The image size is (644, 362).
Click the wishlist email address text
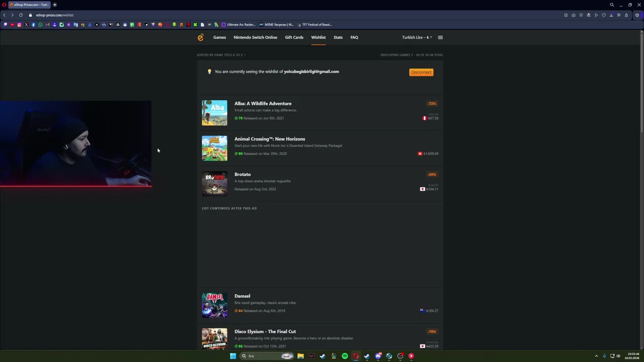(311, 71)
